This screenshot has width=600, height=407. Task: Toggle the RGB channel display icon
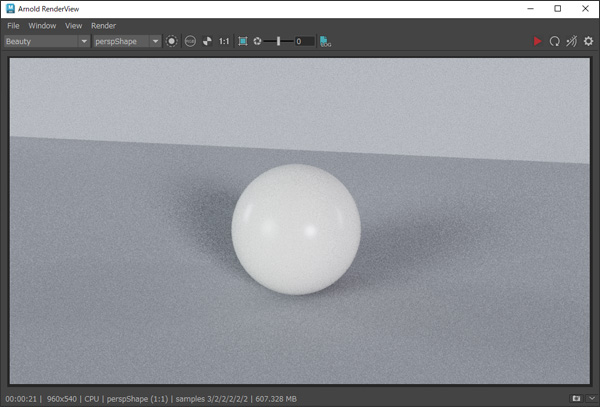[189, 41]
